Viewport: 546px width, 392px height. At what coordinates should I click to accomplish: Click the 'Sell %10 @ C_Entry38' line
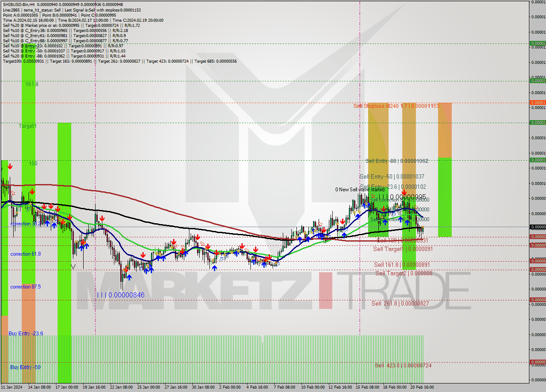coord(65,30)
